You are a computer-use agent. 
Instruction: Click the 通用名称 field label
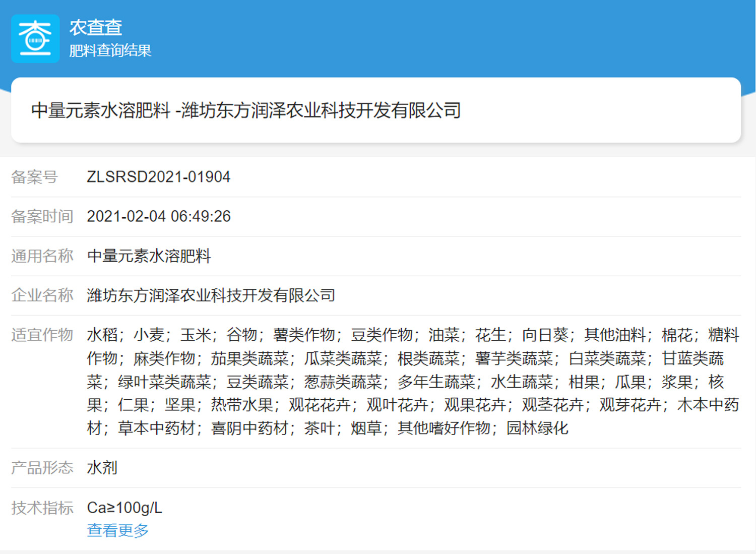[x=42, y=256]
